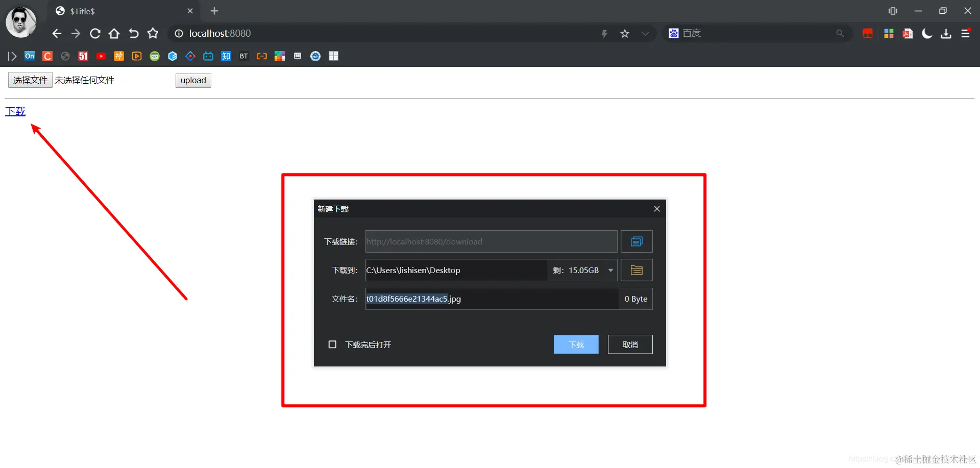The height and width of the screenshot is (468, 980).
Task: Open the blue hexagon bookmark
Action: pyautogui.click(x=173, y=56)
